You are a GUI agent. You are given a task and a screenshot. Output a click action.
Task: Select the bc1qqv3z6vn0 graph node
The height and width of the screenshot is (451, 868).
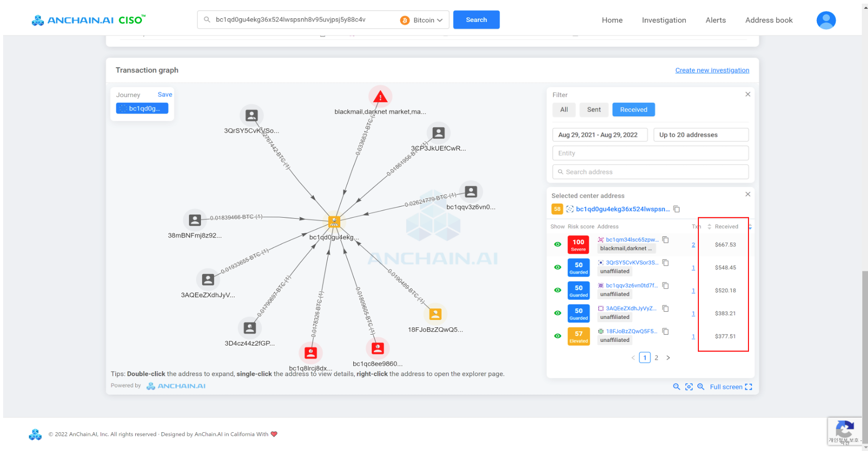coord(471,192)
